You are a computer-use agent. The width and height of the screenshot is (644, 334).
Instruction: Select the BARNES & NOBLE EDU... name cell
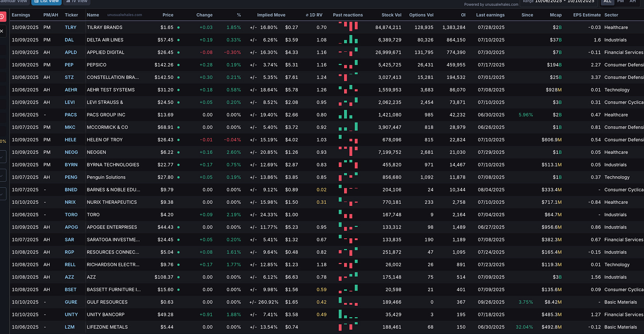pos(113,190)
